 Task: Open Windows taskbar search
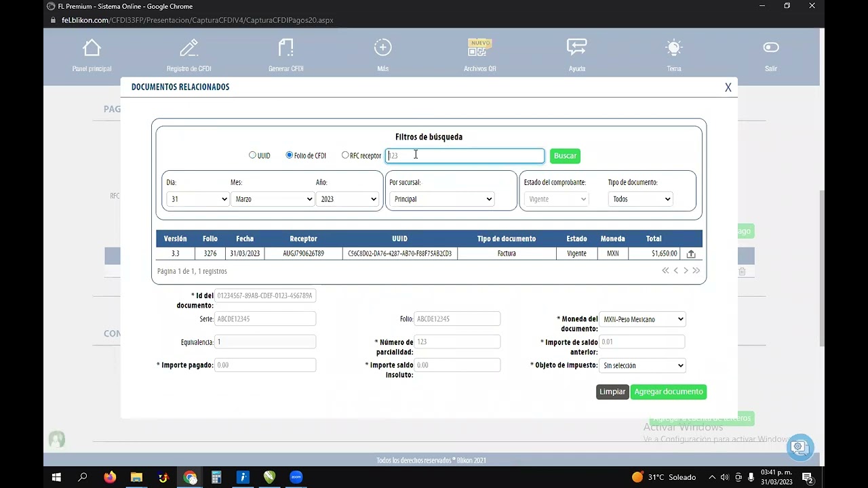pos(83,477)
